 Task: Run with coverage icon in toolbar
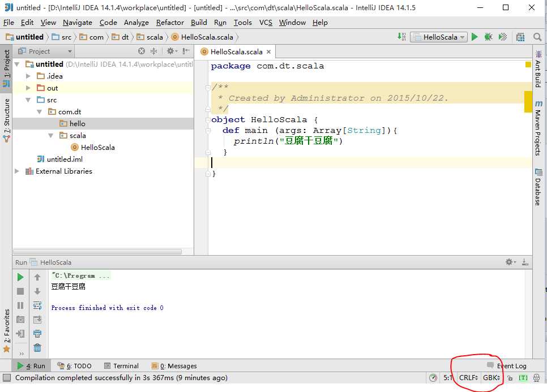click(x=503, y=37)
